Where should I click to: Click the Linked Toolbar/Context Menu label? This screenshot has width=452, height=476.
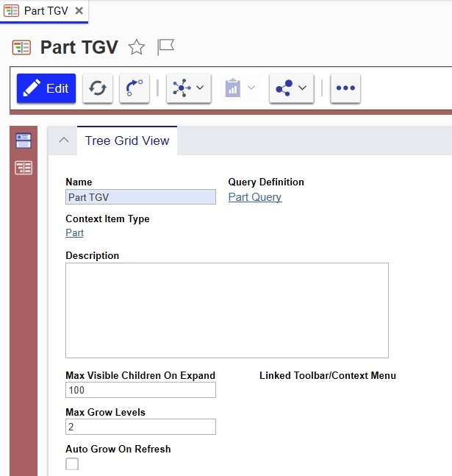click(328, 375)
